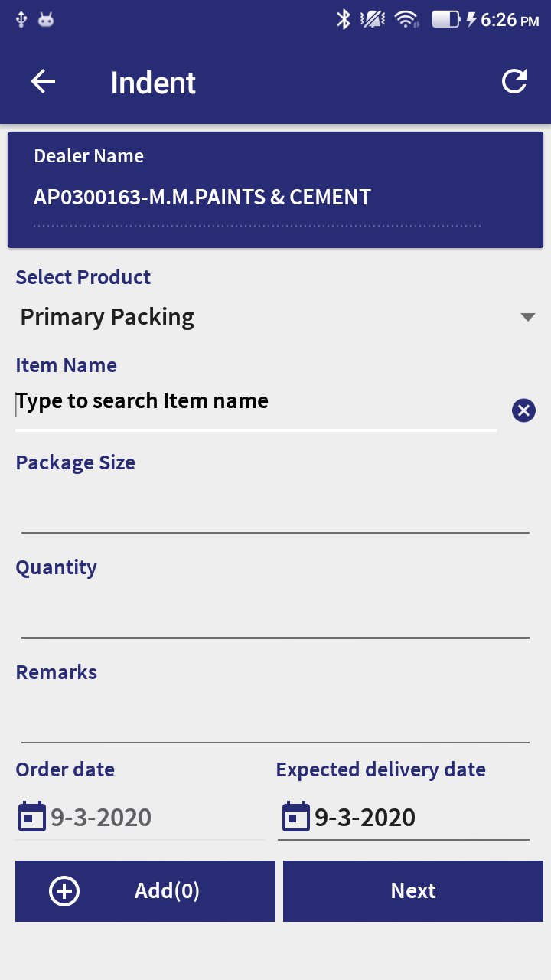
Task: Change the Expected delivery date value
Action: [365, 818]
